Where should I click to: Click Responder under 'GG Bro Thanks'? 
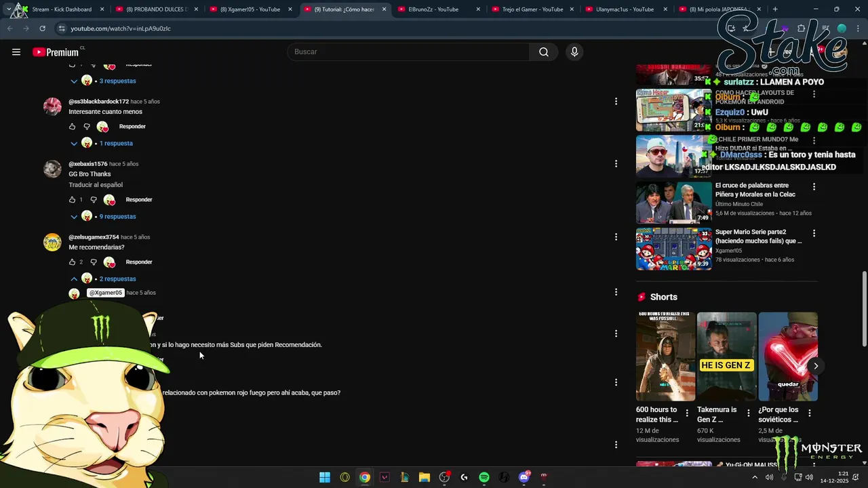pos(139,200)
